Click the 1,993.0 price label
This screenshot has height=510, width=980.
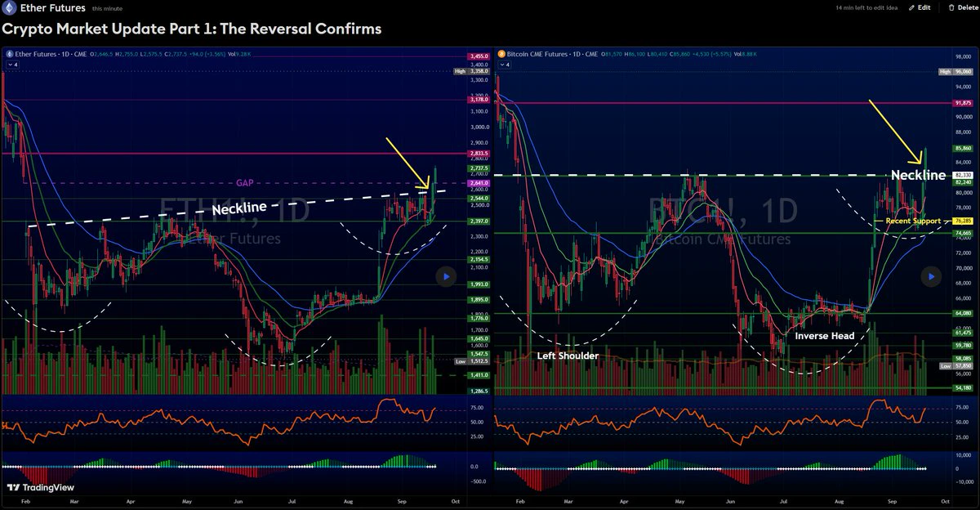[478, 284]
